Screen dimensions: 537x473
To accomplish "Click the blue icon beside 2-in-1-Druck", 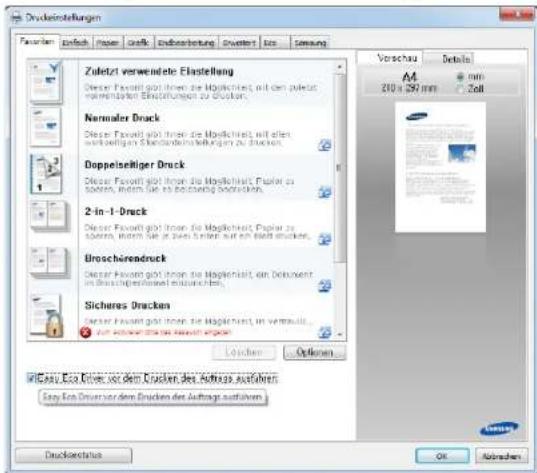I will point(324,239).
